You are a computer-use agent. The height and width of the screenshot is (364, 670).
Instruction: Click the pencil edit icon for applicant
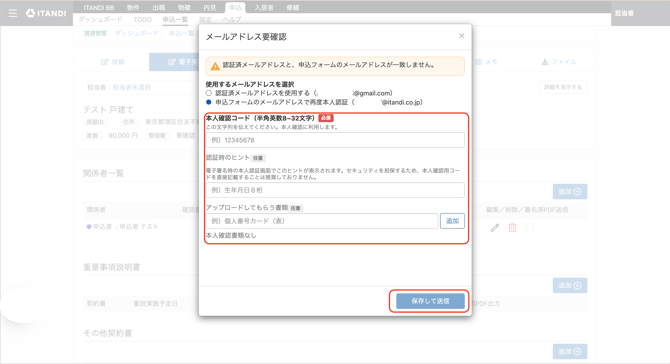(494, 228)
